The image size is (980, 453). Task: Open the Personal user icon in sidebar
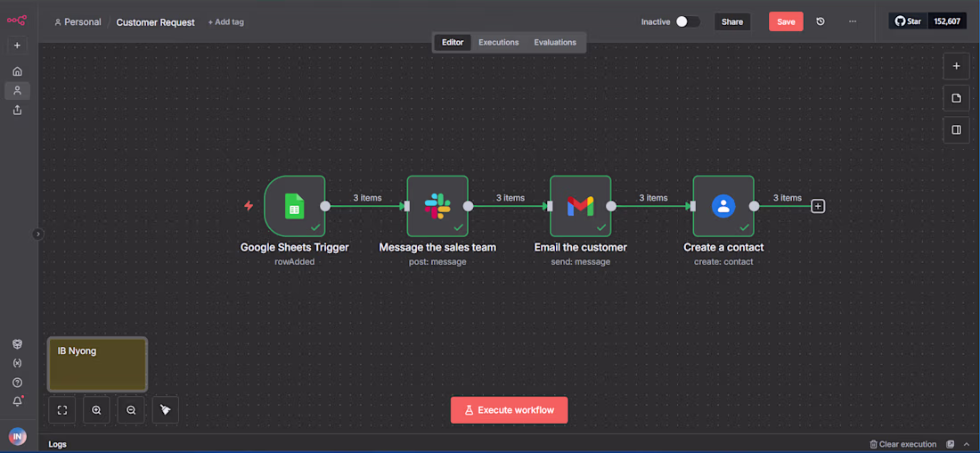17,91
